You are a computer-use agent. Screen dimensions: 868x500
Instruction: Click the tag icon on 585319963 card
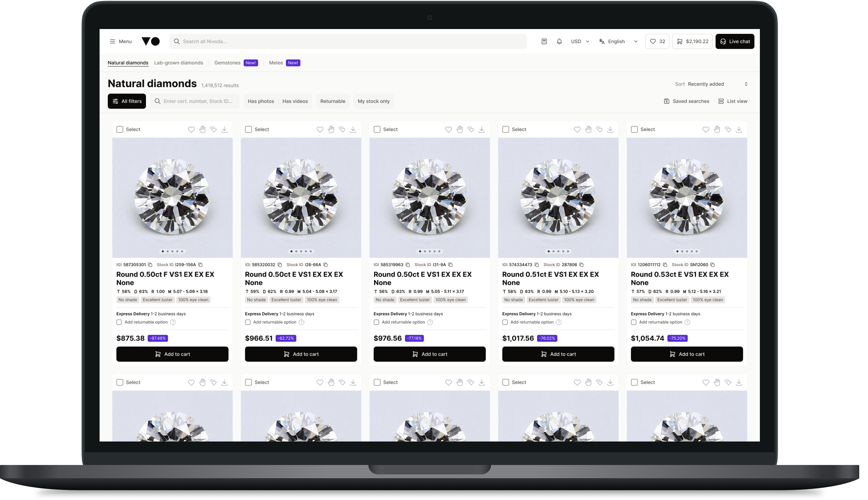[x=471, y=129]
